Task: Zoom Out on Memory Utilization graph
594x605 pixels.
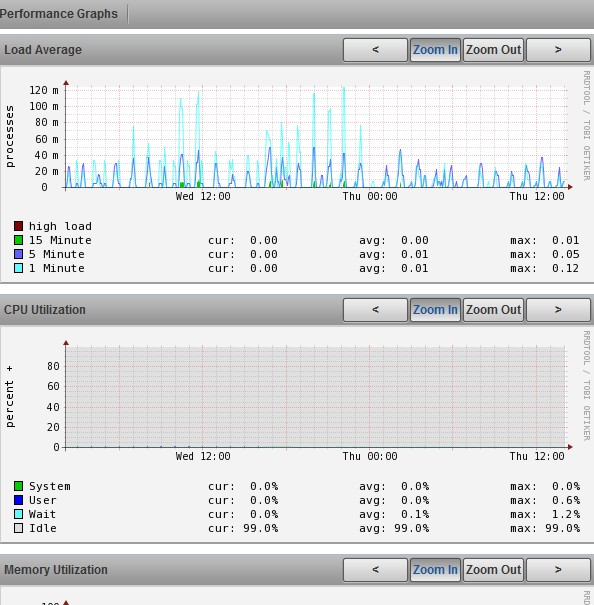Action: (493, 570)
